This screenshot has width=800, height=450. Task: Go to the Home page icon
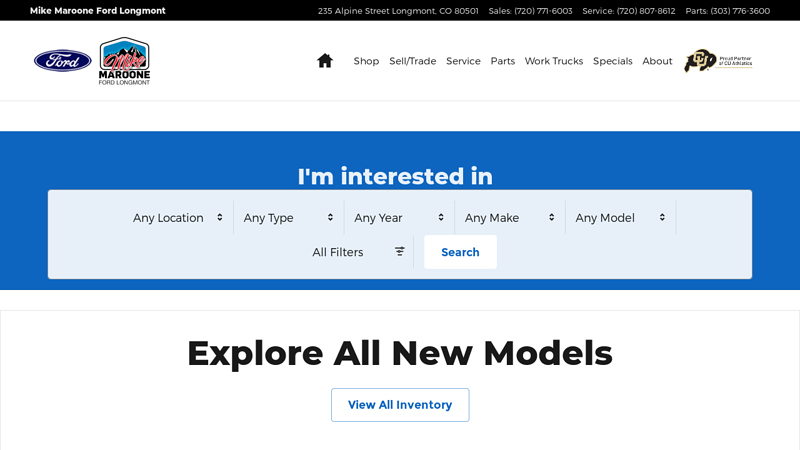324,61
